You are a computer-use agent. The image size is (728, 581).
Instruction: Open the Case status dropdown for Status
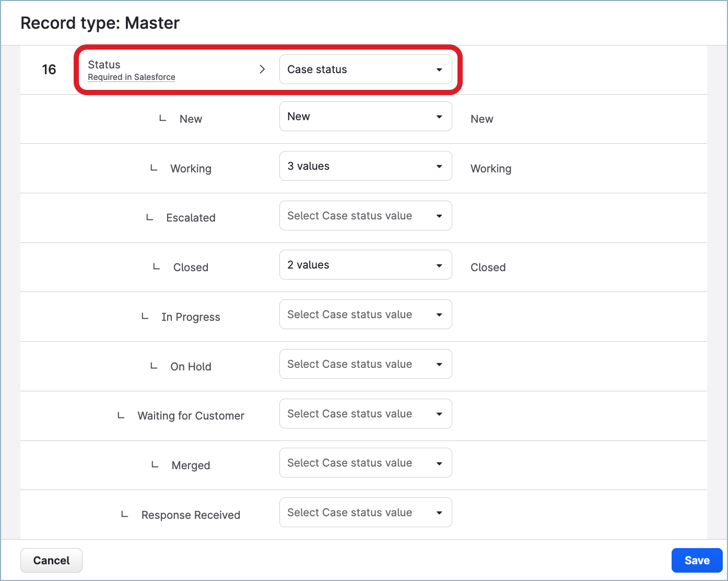pyautogui.click(x=365, y=69)
